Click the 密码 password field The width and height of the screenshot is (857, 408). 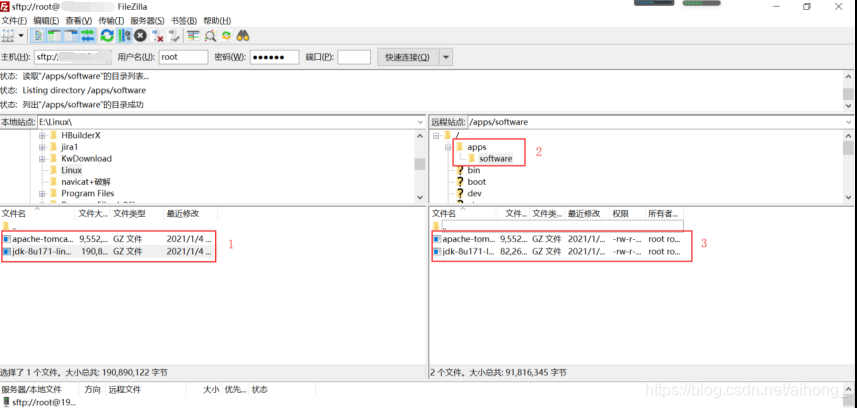pyautogui.click(x=274, y=57)
